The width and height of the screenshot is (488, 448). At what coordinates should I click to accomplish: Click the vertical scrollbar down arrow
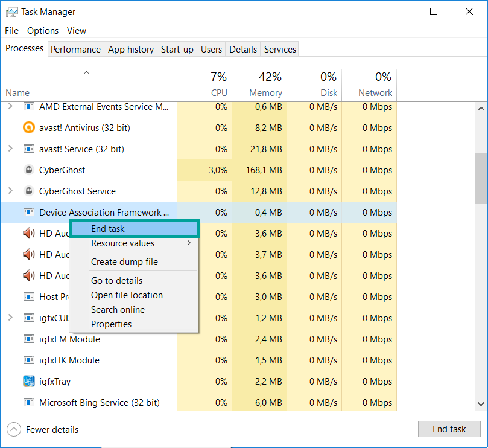point(481,404)
